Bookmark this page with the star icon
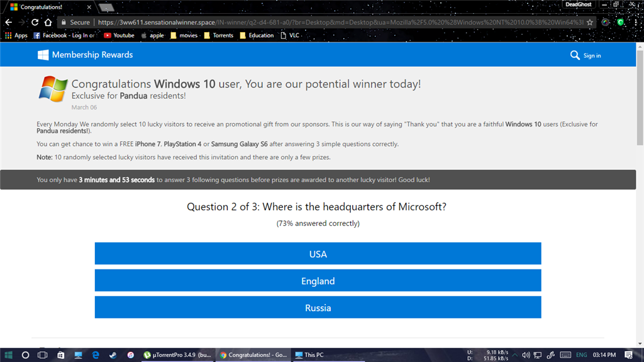 [x=590, y=22]
